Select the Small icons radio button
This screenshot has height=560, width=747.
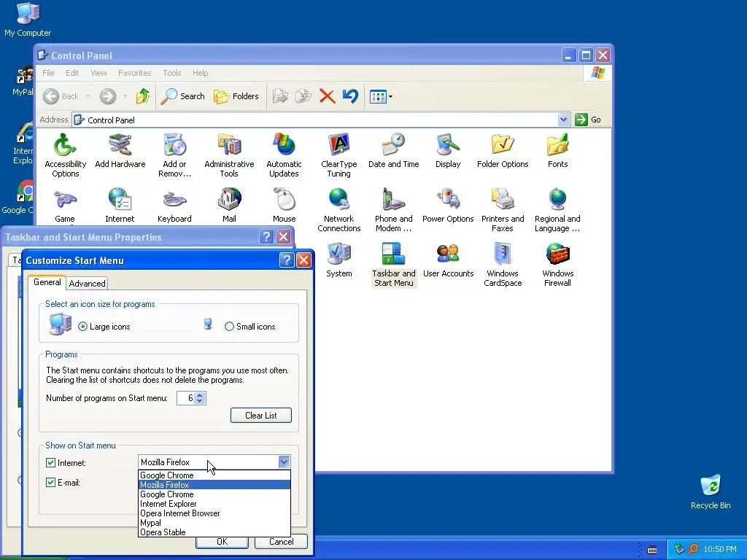(229, 326)
